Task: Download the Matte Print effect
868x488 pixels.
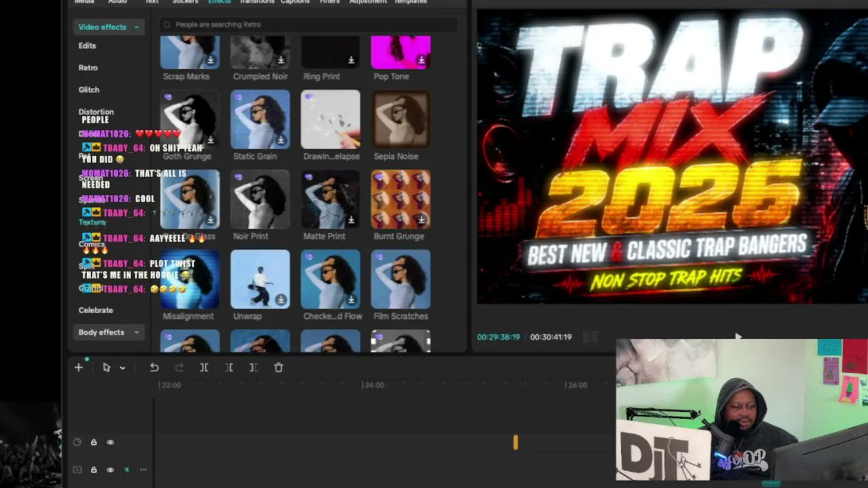Action: (351, 220)
